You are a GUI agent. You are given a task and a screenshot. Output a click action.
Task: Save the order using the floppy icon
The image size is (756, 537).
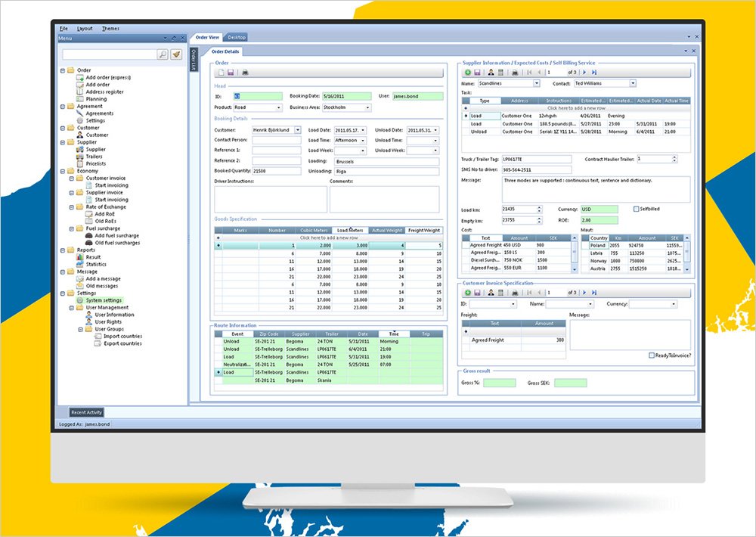tap(231, 73)
